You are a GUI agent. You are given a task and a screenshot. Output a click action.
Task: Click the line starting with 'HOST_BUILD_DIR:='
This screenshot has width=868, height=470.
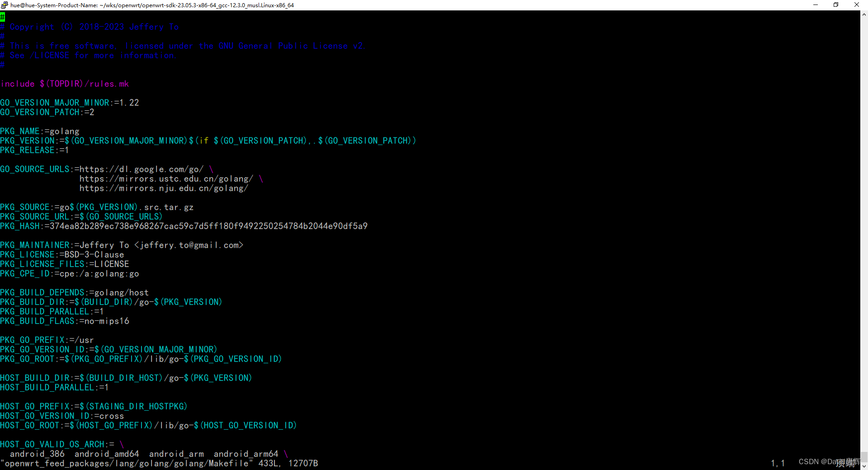(126, 378)
